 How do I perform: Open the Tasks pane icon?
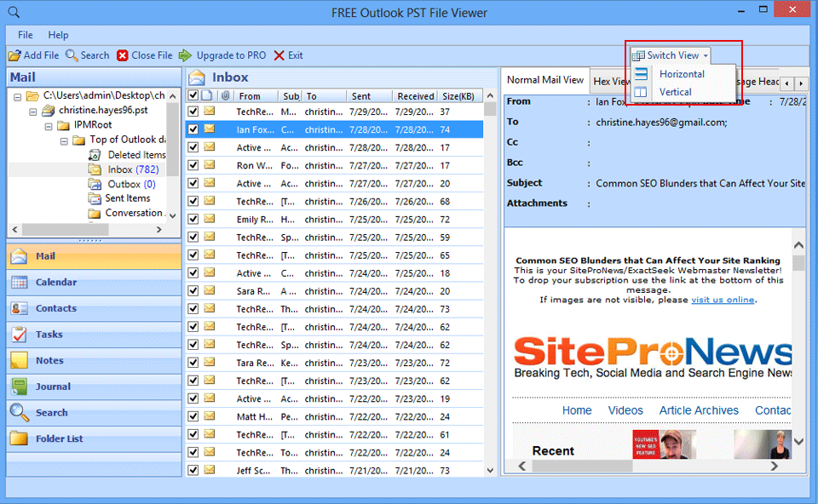[x=20, y=334]
